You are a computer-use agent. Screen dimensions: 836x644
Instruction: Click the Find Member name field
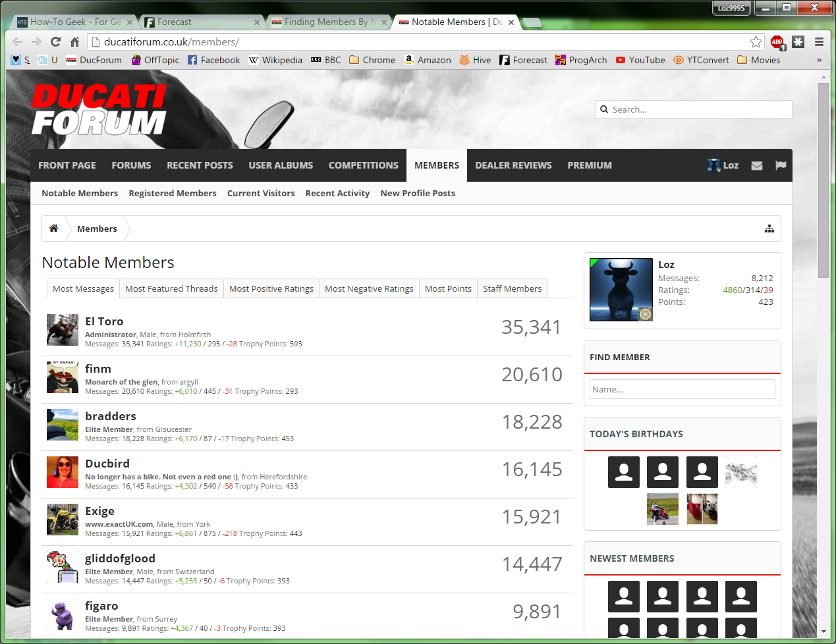[x=682, y=389]
